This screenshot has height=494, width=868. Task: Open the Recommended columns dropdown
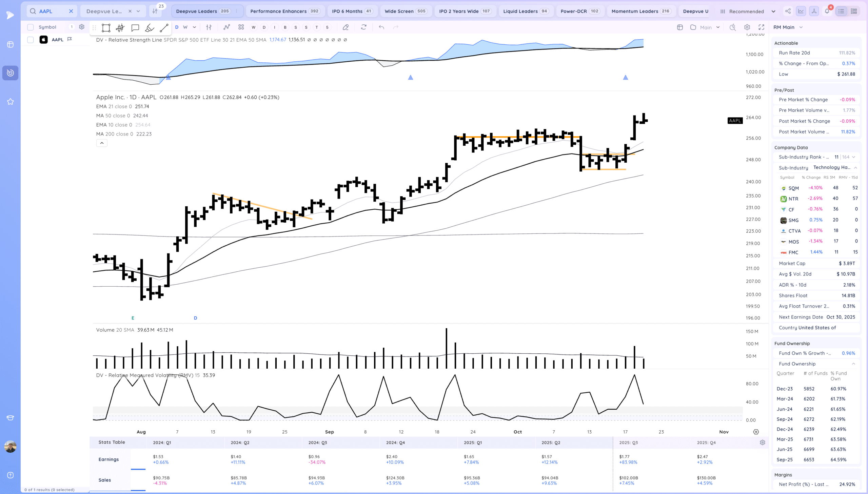[x=747, y=11]
